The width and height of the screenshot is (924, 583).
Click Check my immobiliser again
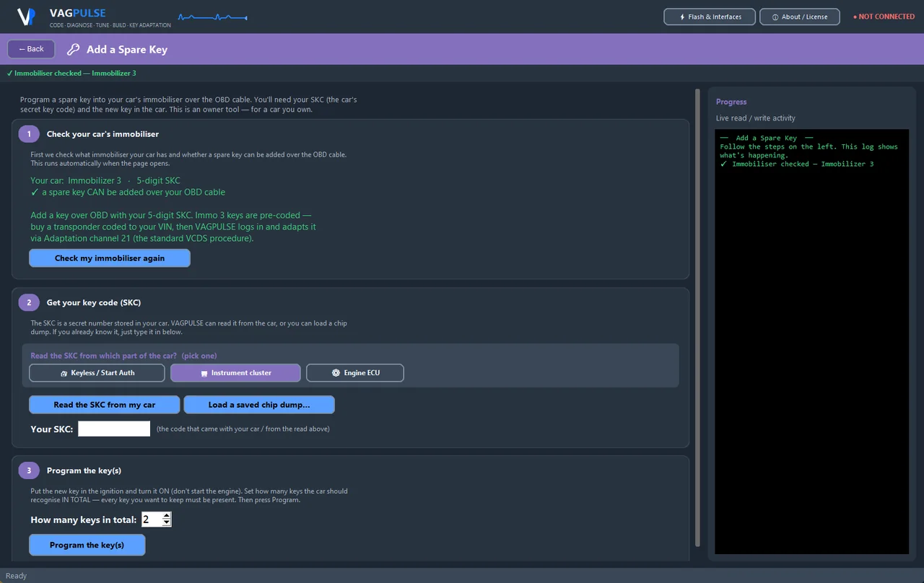click(110, 258)
